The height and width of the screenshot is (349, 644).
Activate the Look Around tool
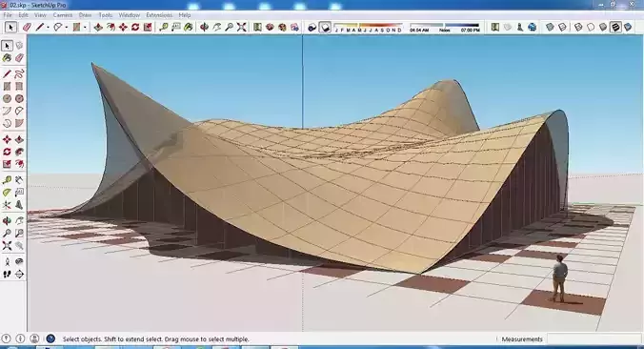[x=19, y=262]
